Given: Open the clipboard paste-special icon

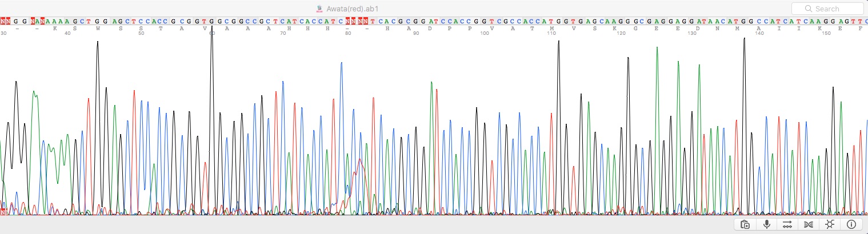Looking at the screenshot, I should [x=744, y=224].
